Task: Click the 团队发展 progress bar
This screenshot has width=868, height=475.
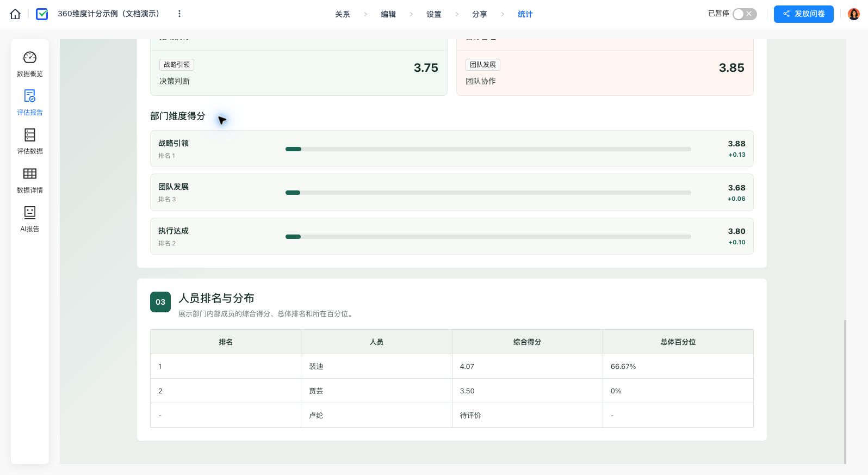Action: pyautogui.click(x=488, y=193)
